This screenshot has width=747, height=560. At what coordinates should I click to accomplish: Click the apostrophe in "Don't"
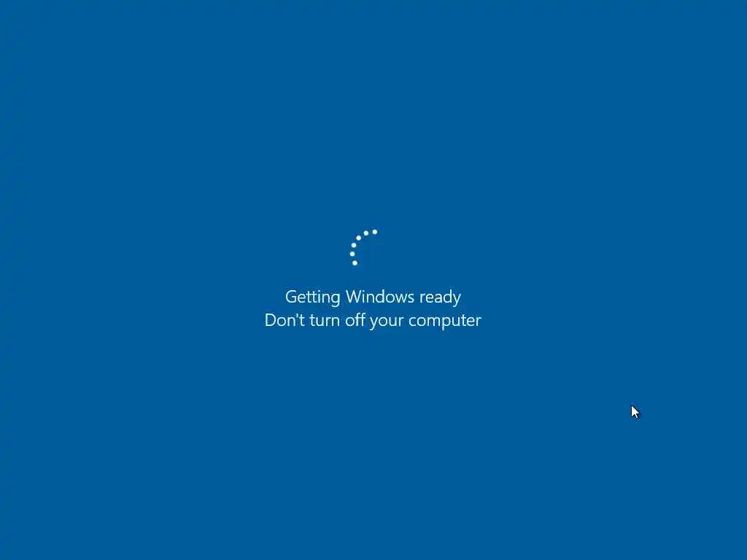(296, 315)
